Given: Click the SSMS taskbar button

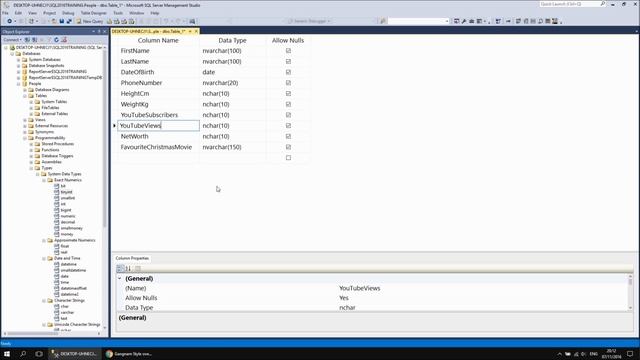Looking at the screenshot, I should (x=74, y=354).
